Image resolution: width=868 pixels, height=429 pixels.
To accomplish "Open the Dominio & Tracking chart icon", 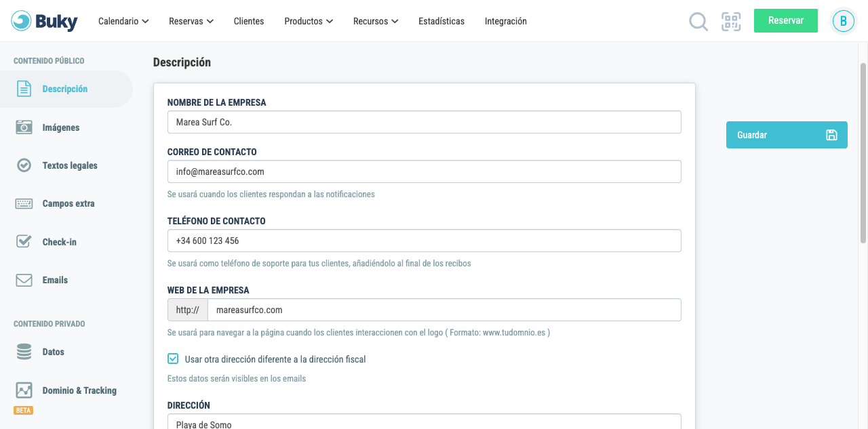I will pyautogui.click(x=24, y=390).
